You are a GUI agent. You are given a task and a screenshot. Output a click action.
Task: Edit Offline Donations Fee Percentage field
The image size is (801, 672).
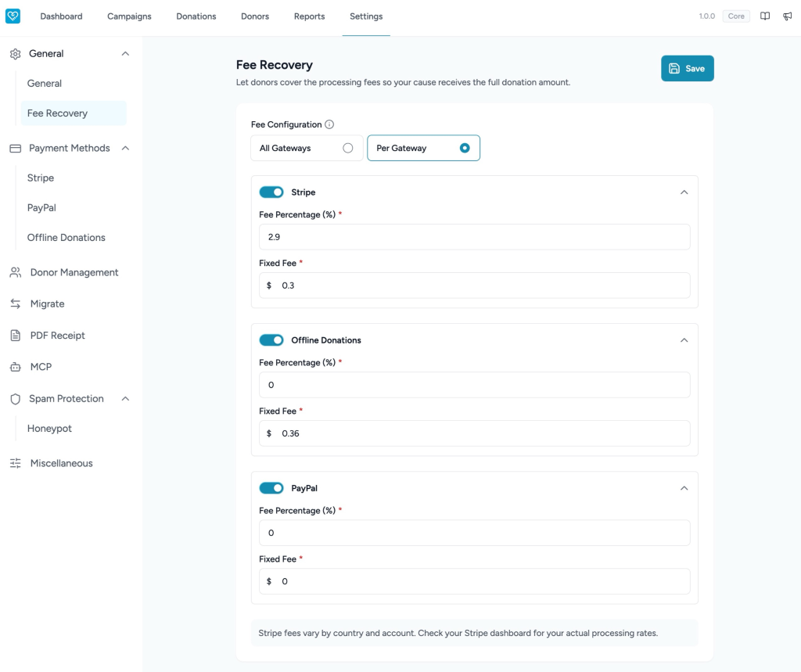coord(475,385)
